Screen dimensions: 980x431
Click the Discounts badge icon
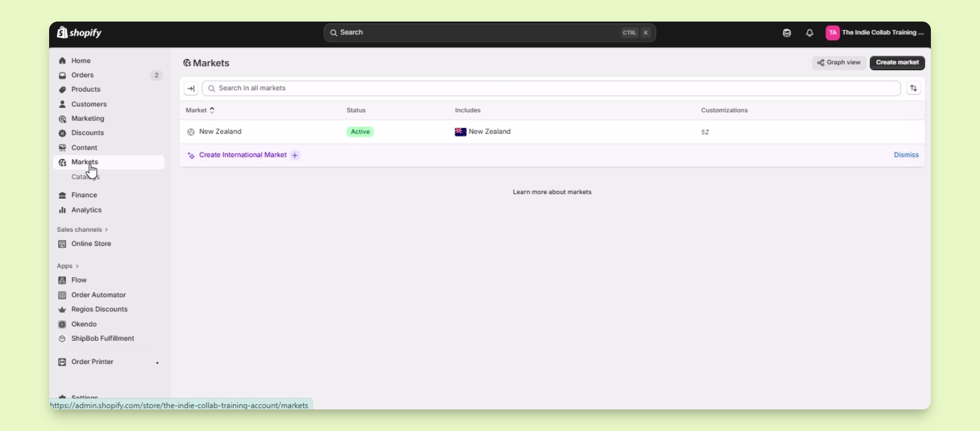(x=62, y=133)
